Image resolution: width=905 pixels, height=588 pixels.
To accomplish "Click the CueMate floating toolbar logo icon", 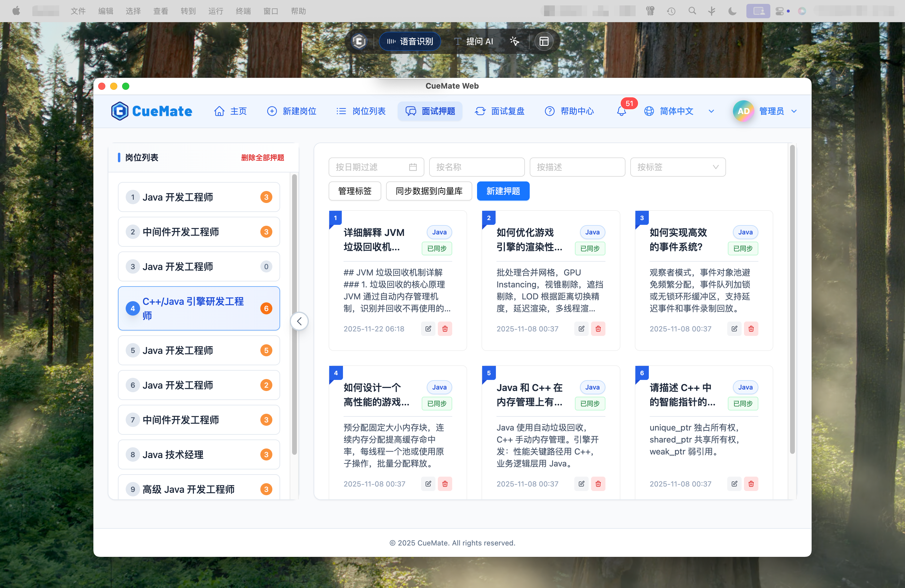I will (359, 41).
